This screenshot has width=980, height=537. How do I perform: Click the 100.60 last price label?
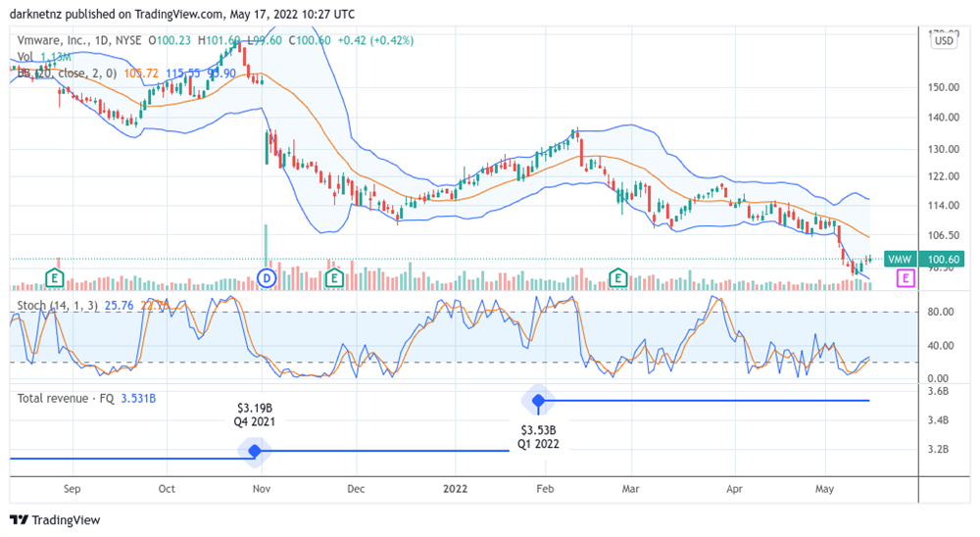tap(943, 259)
